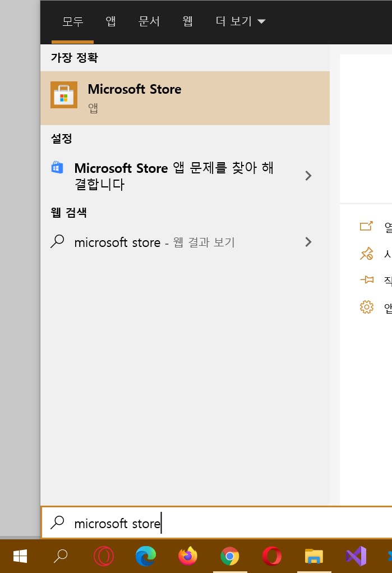Open Opera browser from the taskbar
392x573 pixels.
click(x=272, y=556)
